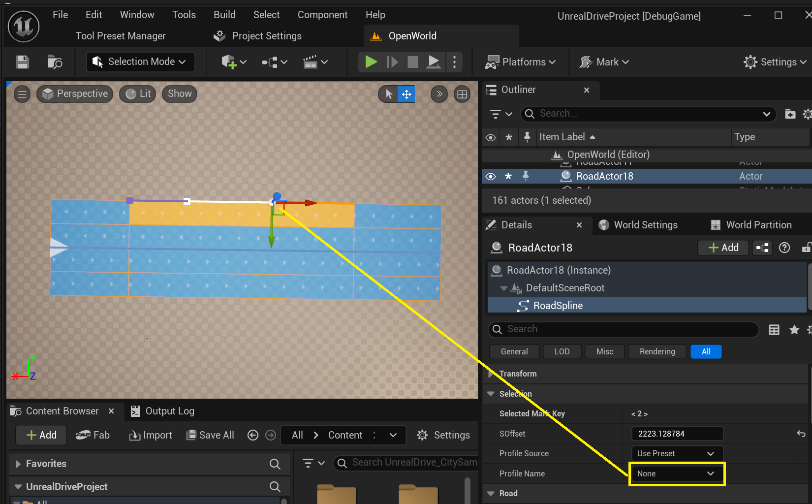Toggle visibility of RoadActor18
Screen dimensions: 812x504
491,176
